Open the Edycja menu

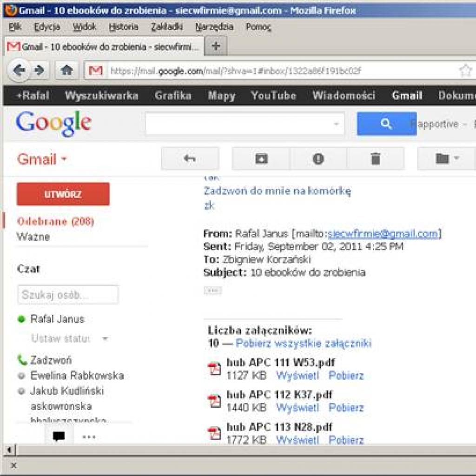[47, 27]
